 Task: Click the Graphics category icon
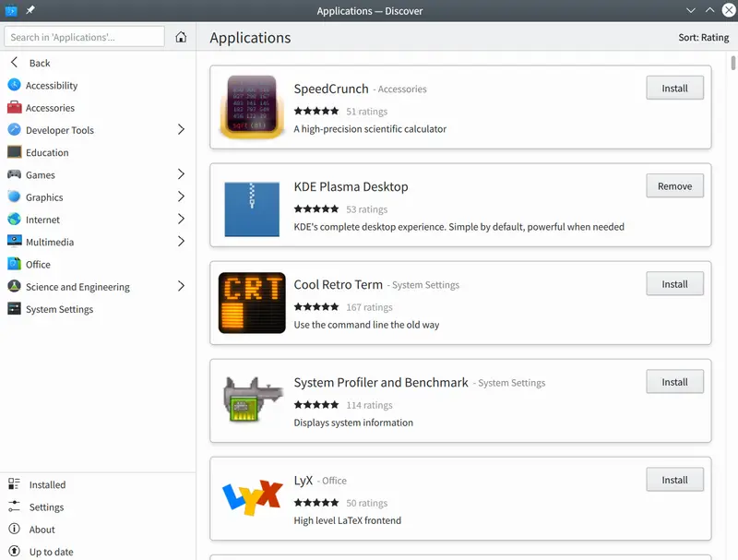pos(14,197)
